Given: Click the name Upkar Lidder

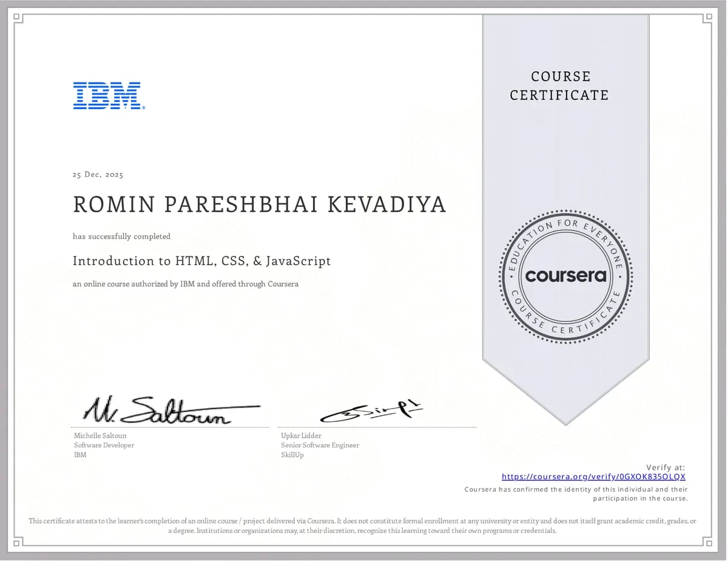Looking at the screenshot, I should point(302,435).
